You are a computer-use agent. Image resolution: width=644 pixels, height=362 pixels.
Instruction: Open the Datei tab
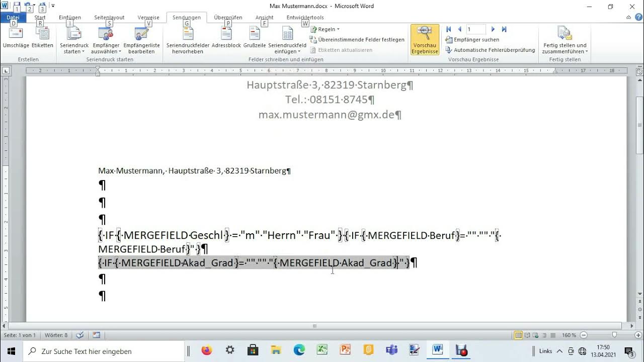click(13, 18)
